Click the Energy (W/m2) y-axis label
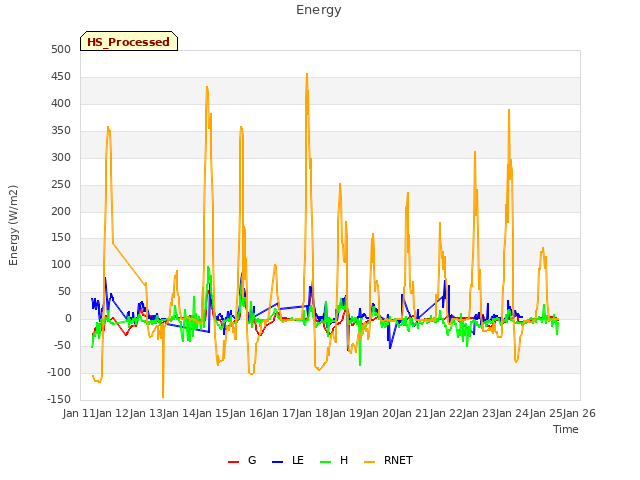 coord(13,225)
